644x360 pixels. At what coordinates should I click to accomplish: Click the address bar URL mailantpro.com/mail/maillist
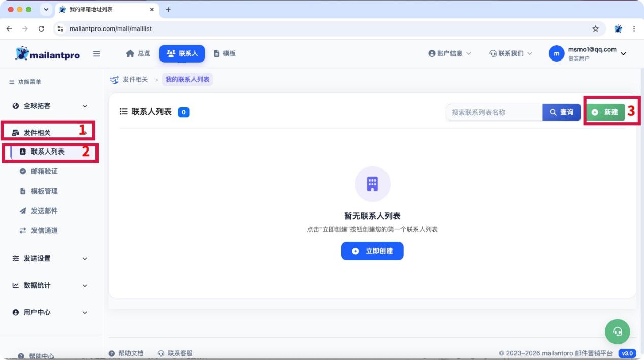pyautogui.click(x=111, y=29)
